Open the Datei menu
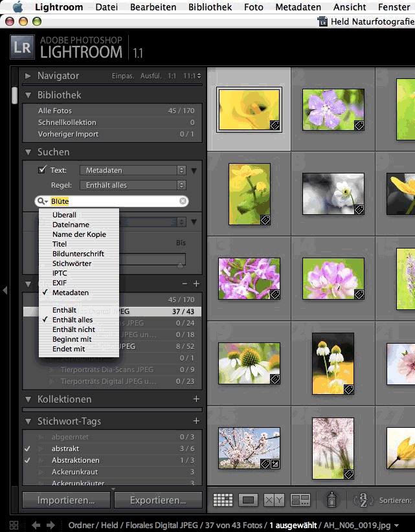Screen dimensions: 415x532 (x=107, y=6)
